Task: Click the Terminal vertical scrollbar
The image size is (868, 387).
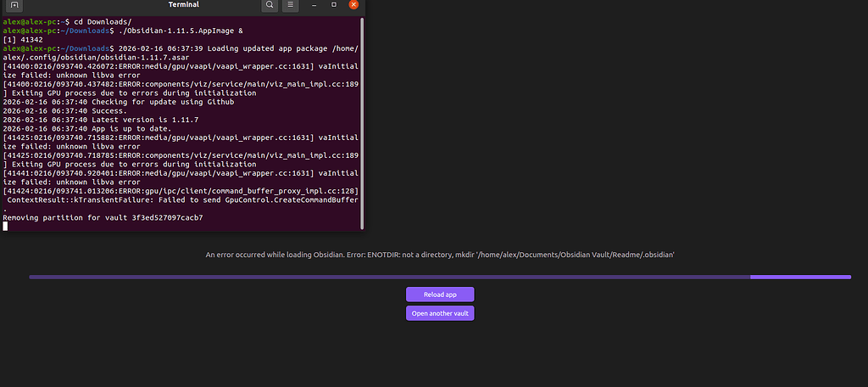Action: click(362, 123)
